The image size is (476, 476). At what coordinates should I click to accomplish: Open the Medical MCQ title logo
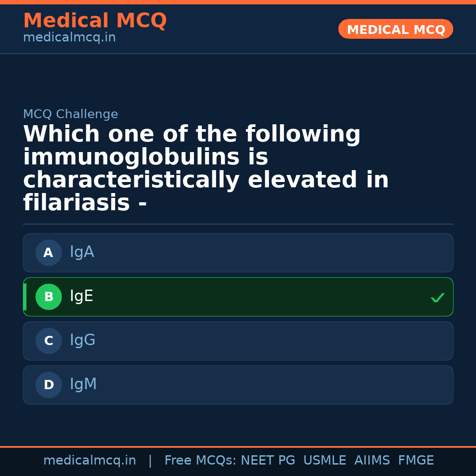pos(95,21)
